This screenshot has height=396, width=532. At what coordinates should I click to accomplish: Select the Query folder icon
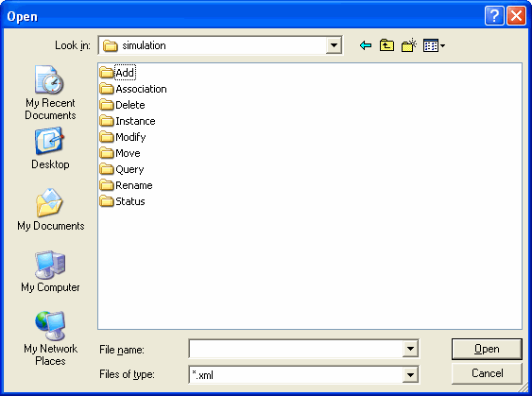coord(107,169)
